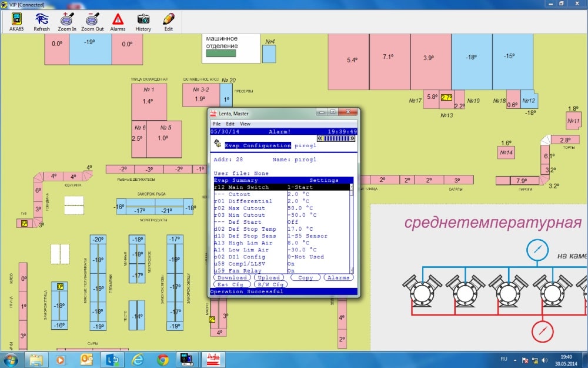Click the settings list scrollbar down arrow

point(352,271)
